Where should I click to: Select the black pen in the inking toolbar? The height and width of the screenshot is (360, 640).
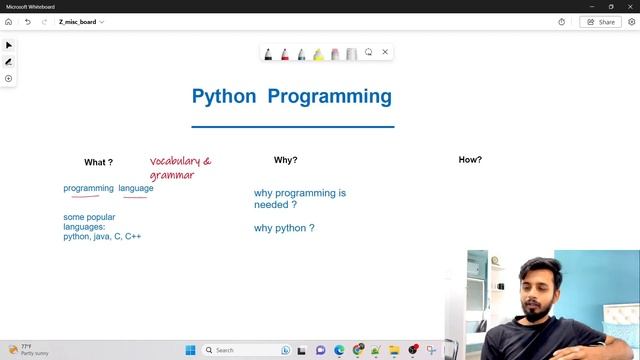coord(268,54)
